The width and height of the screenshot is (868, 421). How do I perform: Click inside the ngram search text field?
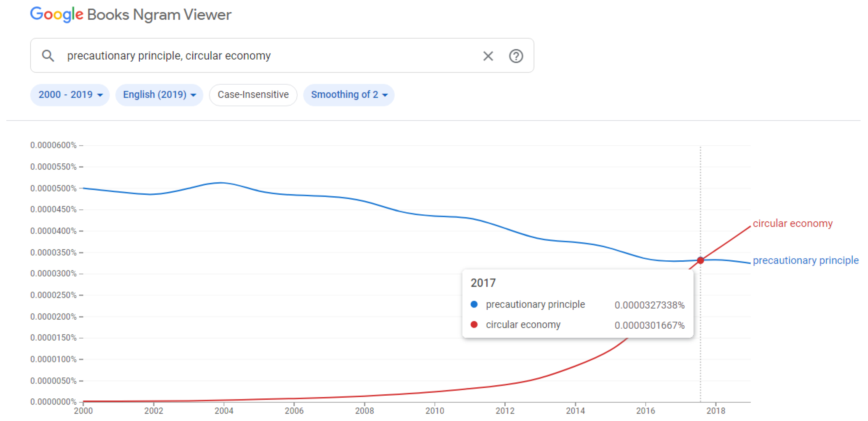point(270,56)
